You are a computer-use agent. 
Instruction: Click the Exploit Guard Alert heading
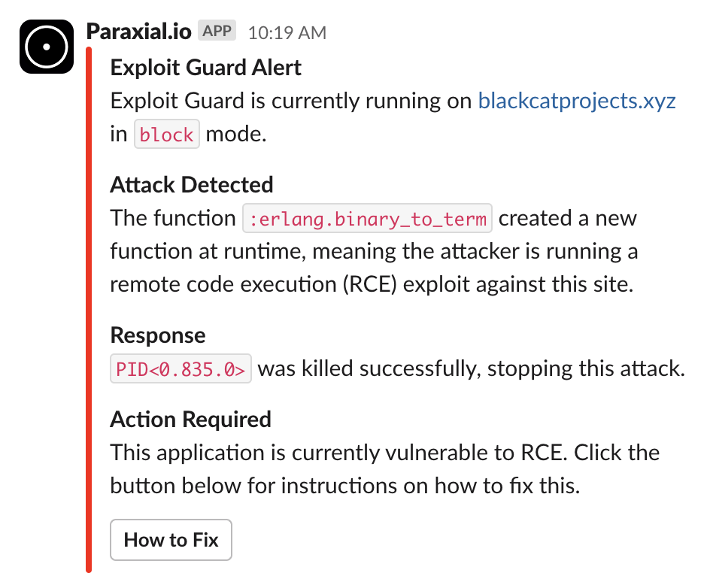pos(205,68)
